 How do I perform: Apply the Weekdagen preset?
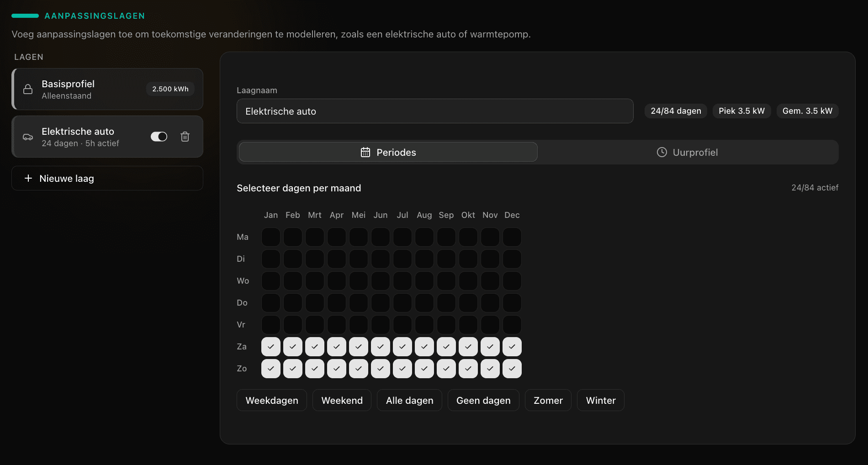click(x=271, y=400)
